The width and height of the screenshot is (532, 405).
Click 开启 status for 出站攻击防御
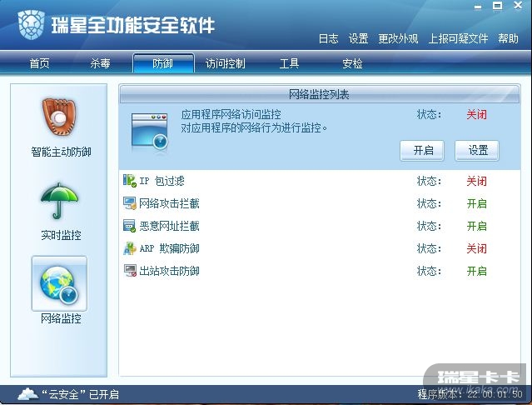(x=477, y=271)
